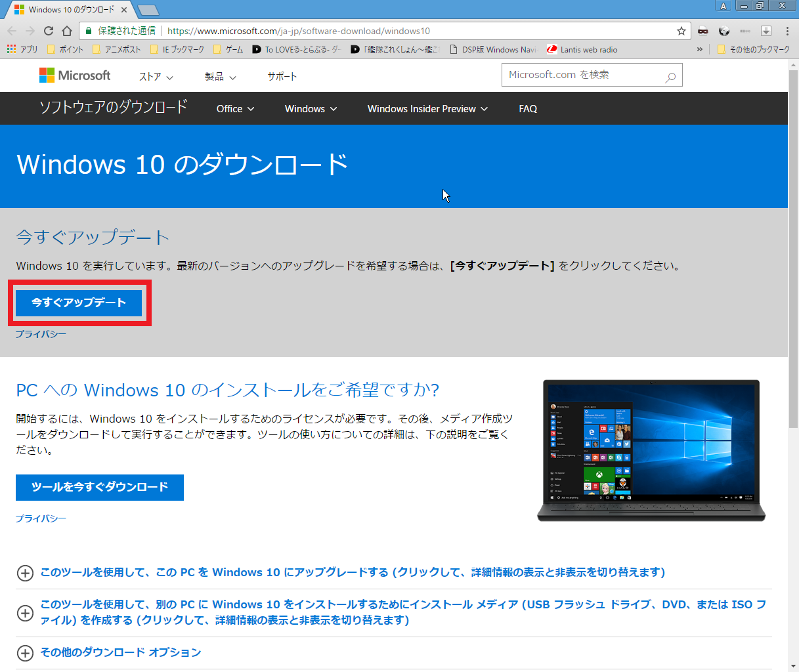Click the Microsoft logo

point(75,75)
